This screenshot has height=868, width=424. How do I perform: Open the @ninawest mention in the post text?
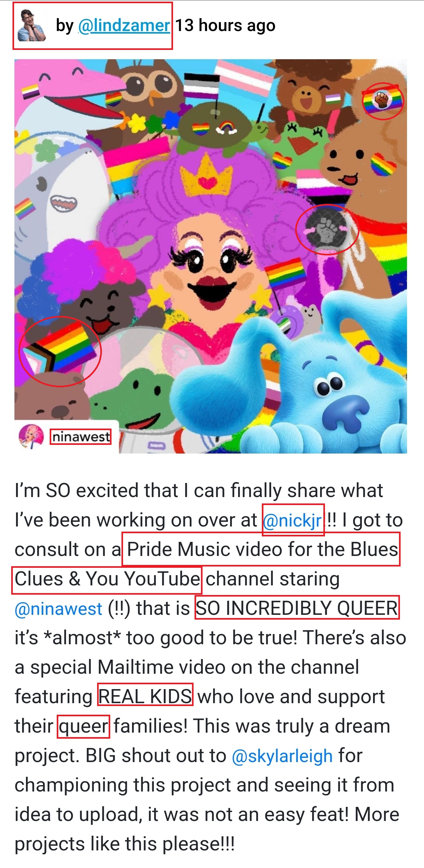click(58, 608)
